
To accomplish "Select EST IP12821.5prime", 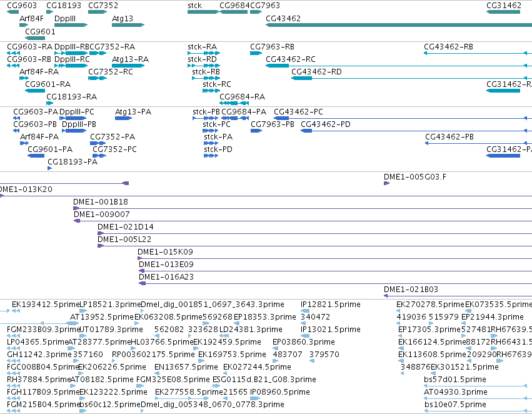I will 305,311.
